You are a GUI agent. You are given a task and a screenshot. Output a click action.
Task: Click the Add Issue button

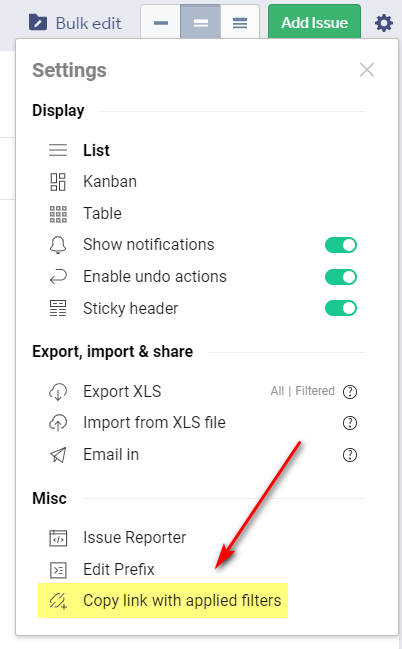pyautogui.click(x=314, y=22)
